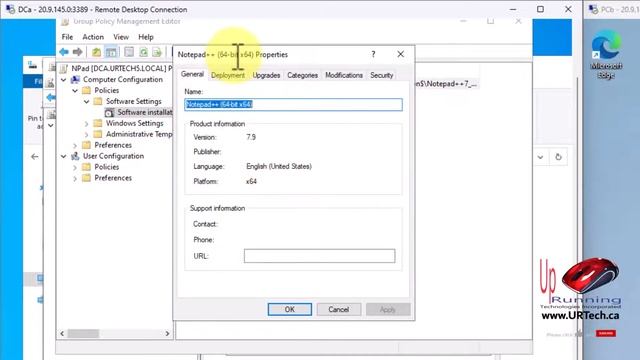
Task: Click the help question mark in Properties dialog
Action: tap(373, 54)
